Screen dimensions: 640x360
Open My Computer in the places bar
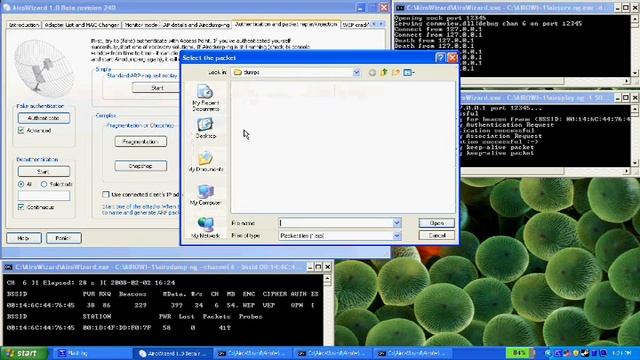pos(205,195)
